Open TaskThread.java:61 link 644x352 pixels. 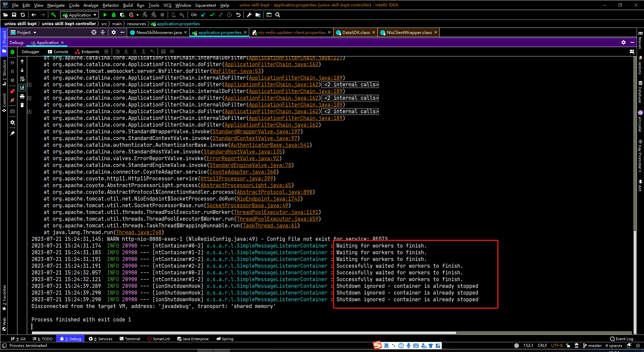[x=270, y=226]
